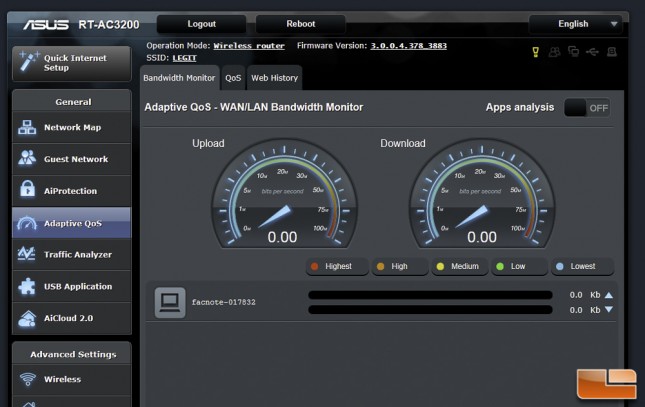645x407 pixels.
Task: Click the ASUS logo
Action: [x=46, y=25]
